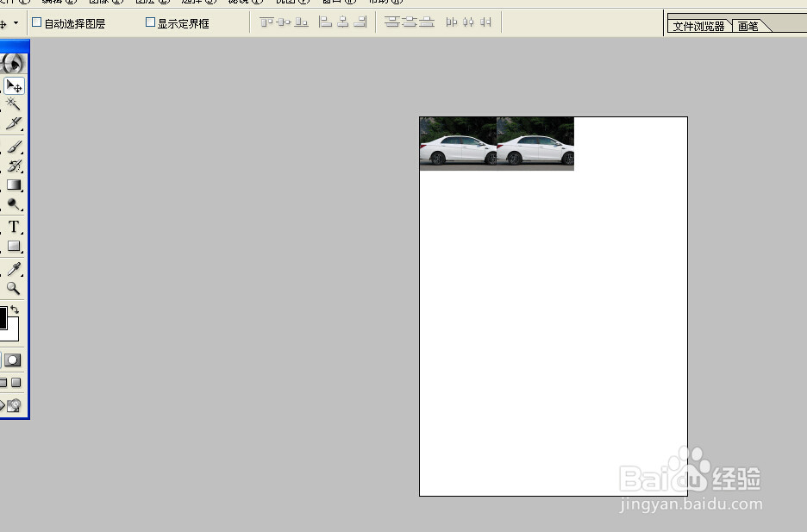Viewport: 807px width, 532px height.
Task: Distribute vertical centers
Action: [x=410, y=22]
